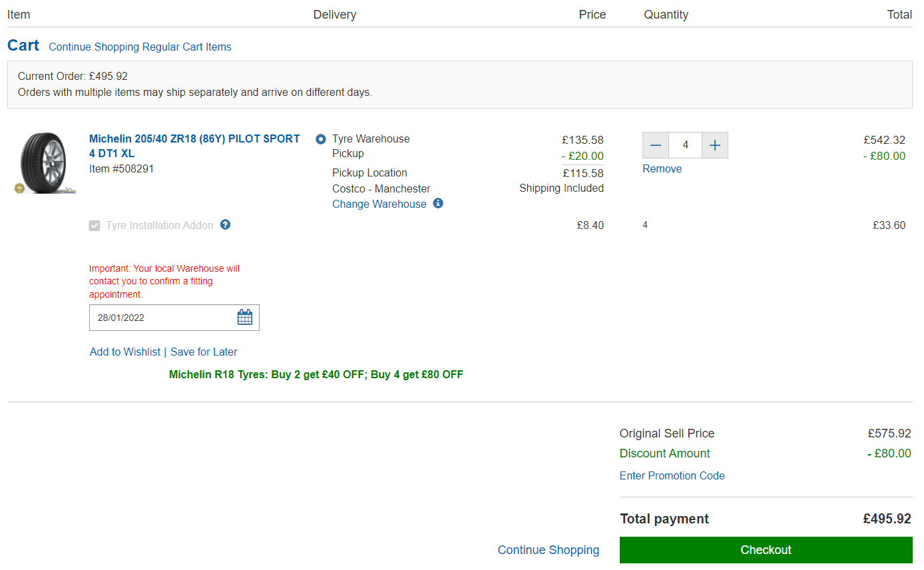
Task: Open the calendar date picker icon
Action: [x=245, y=318]
